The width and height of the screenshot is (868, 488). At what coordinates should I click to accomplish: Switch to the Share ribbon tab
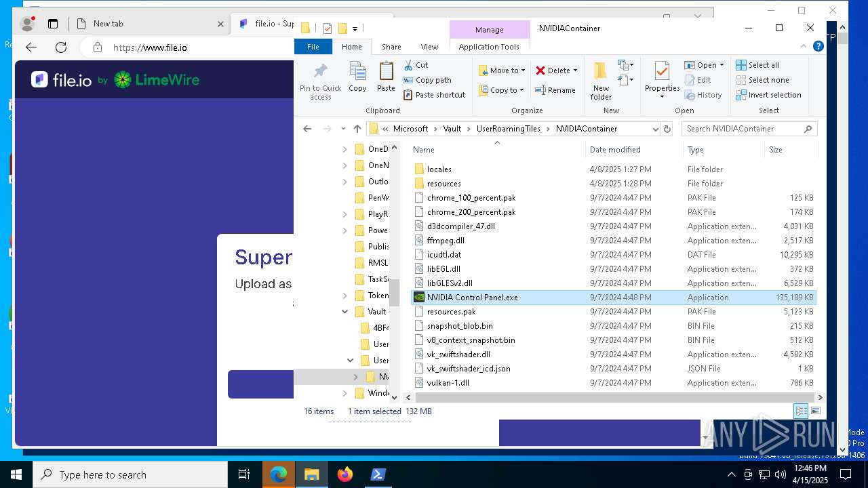pos(391,47)
